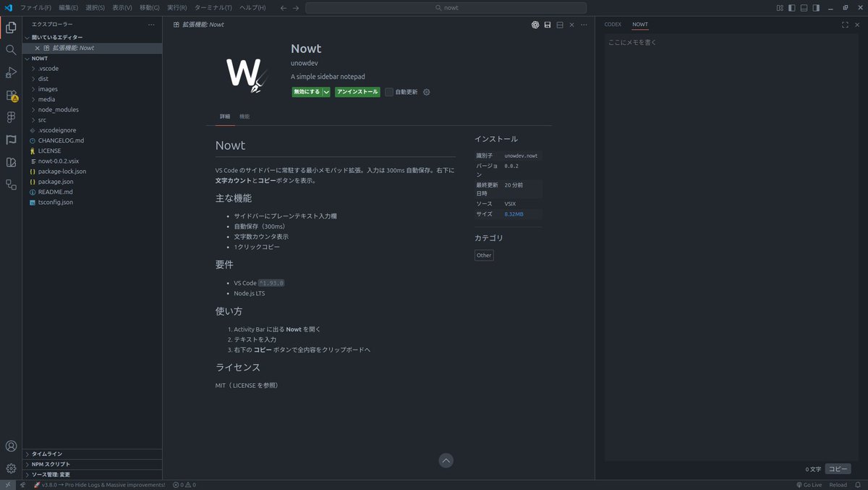
Task: Click remote window indicator in status bar
Action: point(8,485)
